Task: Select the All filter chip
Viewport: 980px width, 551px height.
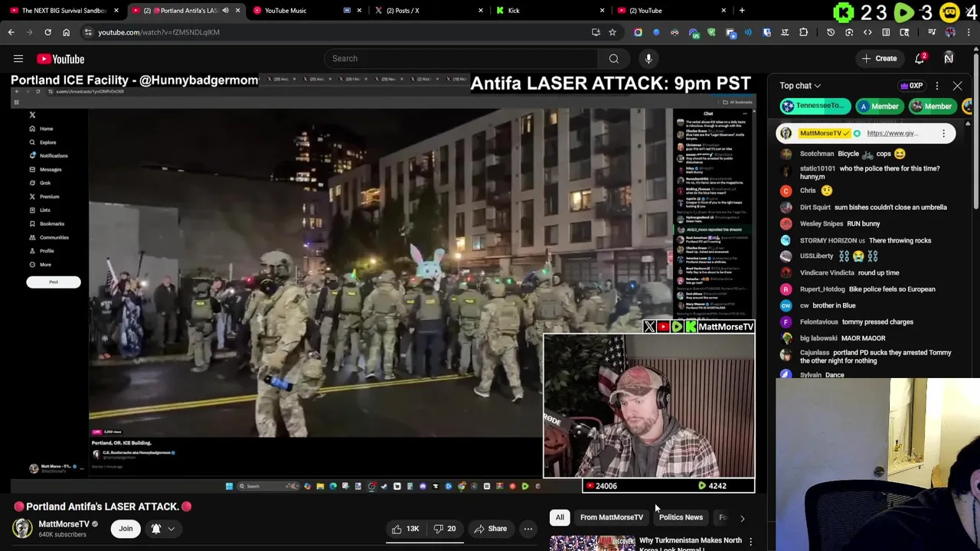Action: click(560, 517)
